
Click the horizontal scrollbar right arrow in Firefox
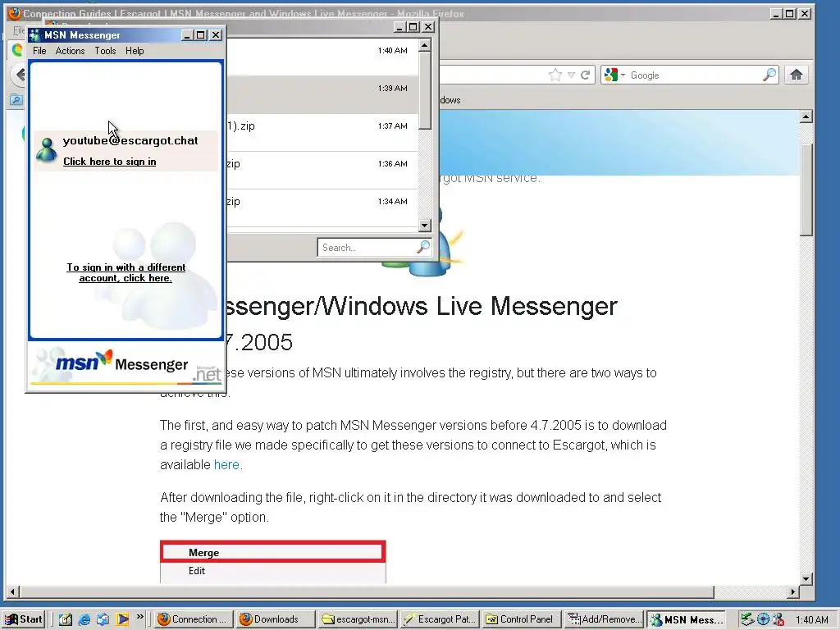coord(793,592)
